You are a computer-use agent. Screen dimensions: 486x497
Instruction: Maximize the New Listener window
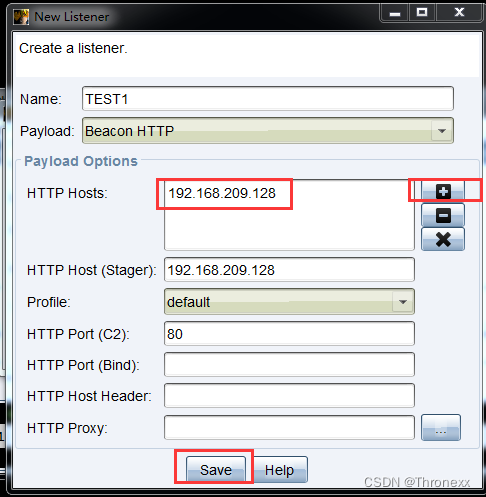[x=422, y=13]
